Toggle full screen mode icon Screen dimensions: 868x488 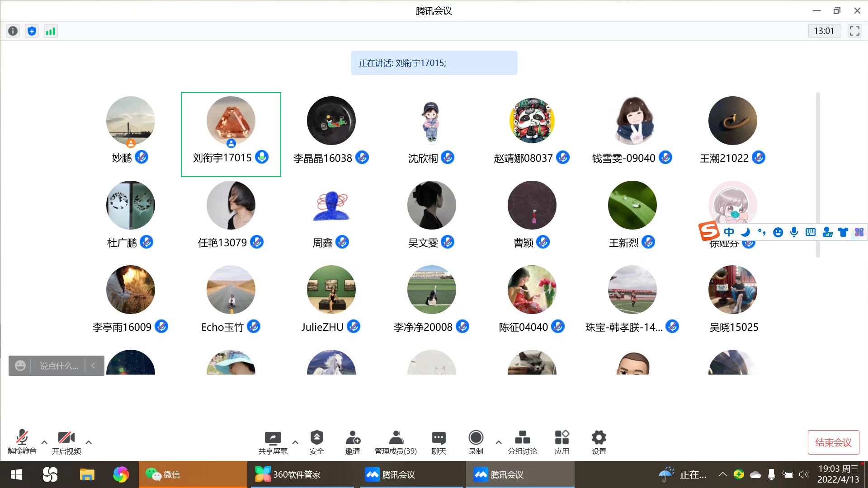click(x=854, y=31)
